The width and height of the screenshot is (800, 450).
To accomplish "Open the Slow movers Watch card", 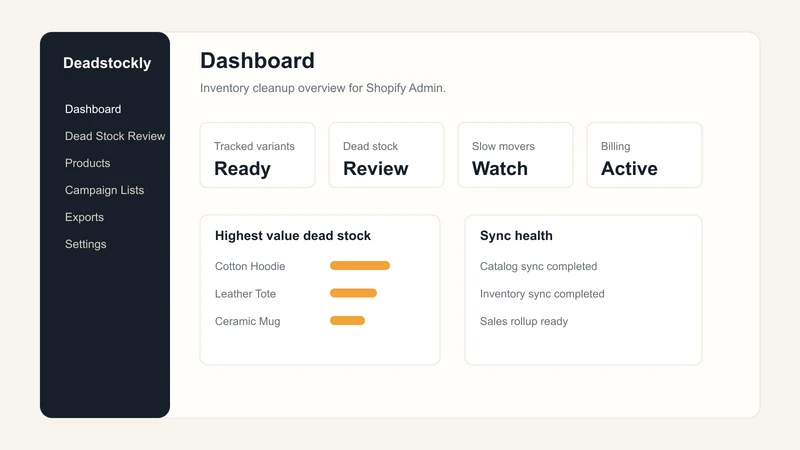I will (x=515, y=155).
